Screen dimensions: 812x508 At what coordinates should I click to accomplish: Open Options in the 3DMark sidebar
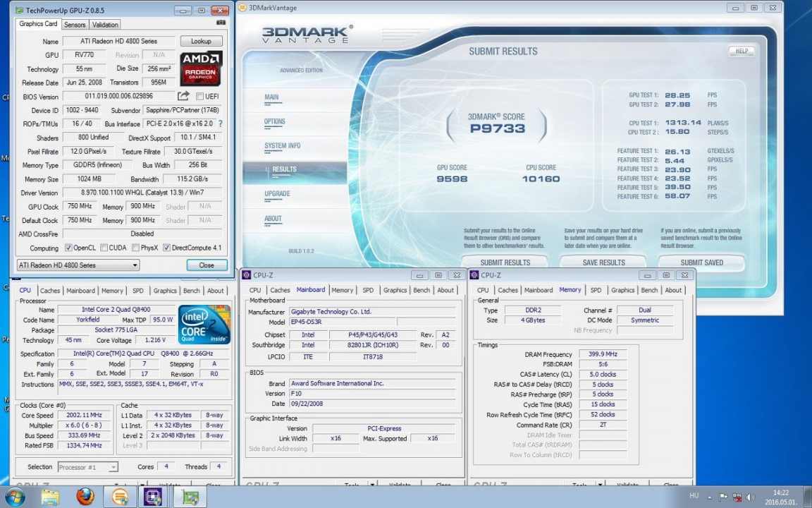point(274,121)
